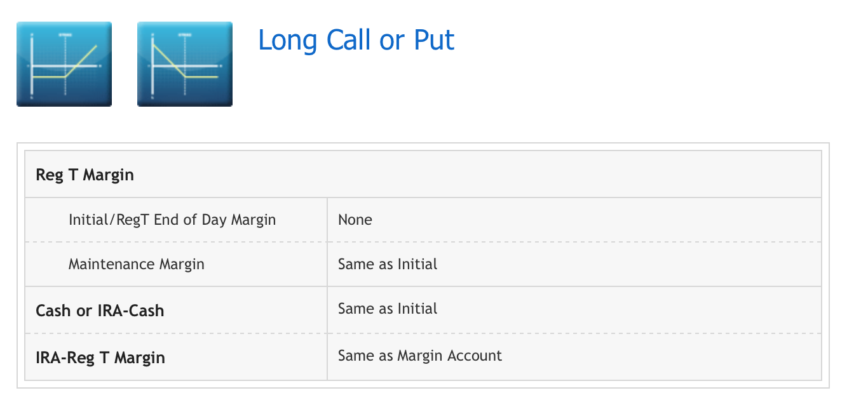Click the falling yellow line in put chart
Viewport: 868px width, 414px height.
[168, 59]
